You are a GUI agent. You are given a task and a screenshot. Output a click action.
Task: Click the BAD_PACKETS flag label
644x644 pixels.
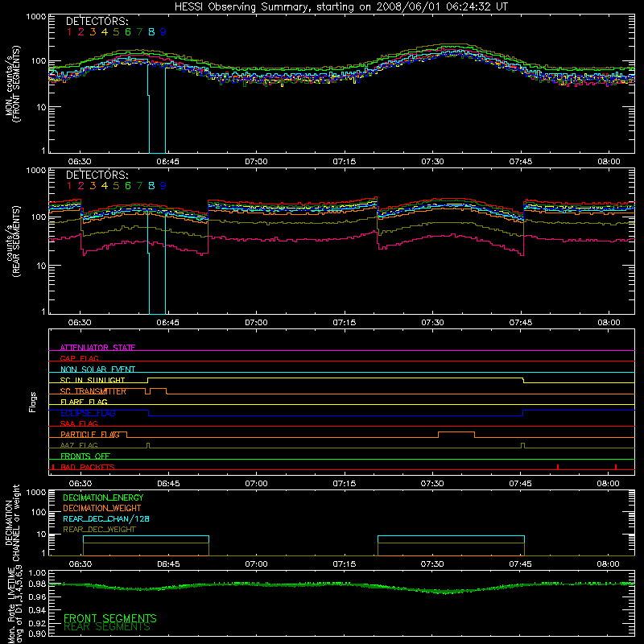pyautogui.click(x=88, y=467)
